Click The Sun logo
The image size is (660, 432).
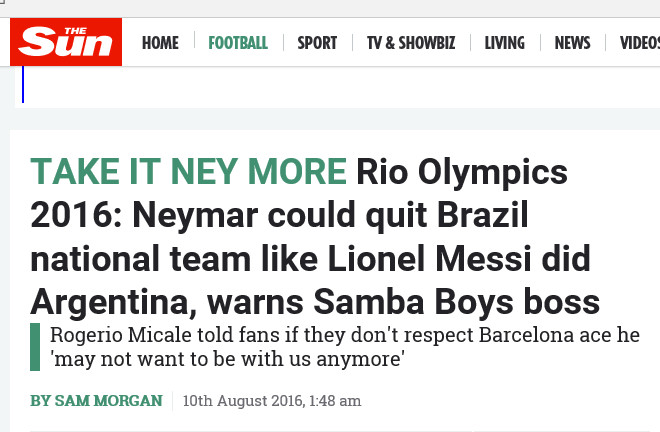66,42
